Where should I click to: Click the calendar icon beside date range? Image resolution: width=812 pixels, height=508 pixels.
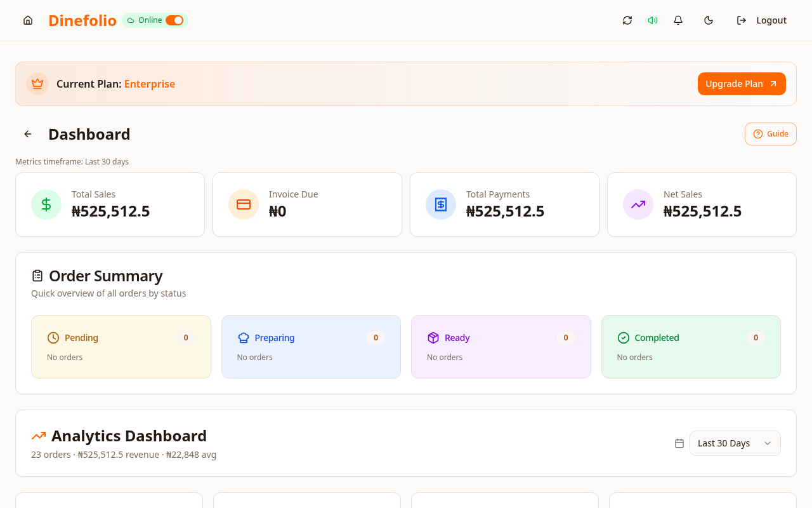point(679,443)
